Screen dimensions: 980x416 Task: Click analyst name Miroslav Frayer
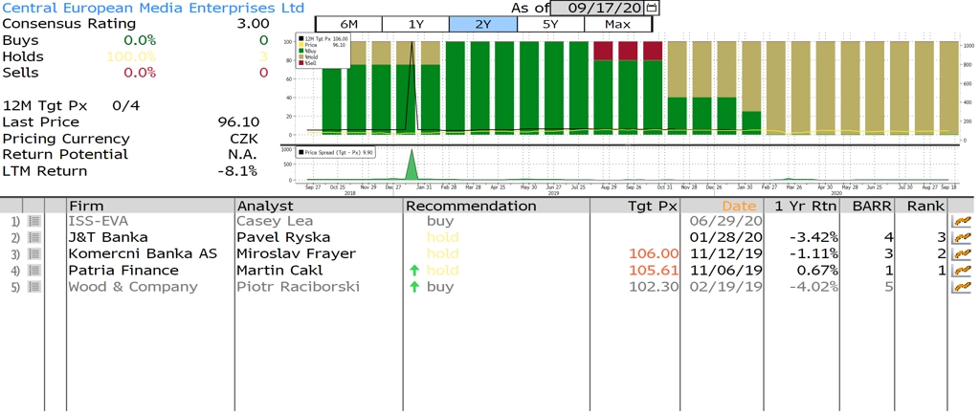(x=297, y=253)
